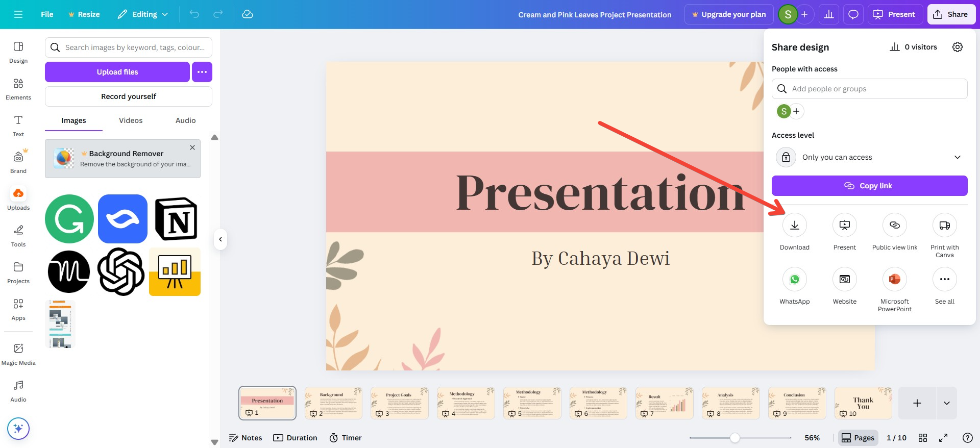Switch to the Videos tab

click(131, 120)
